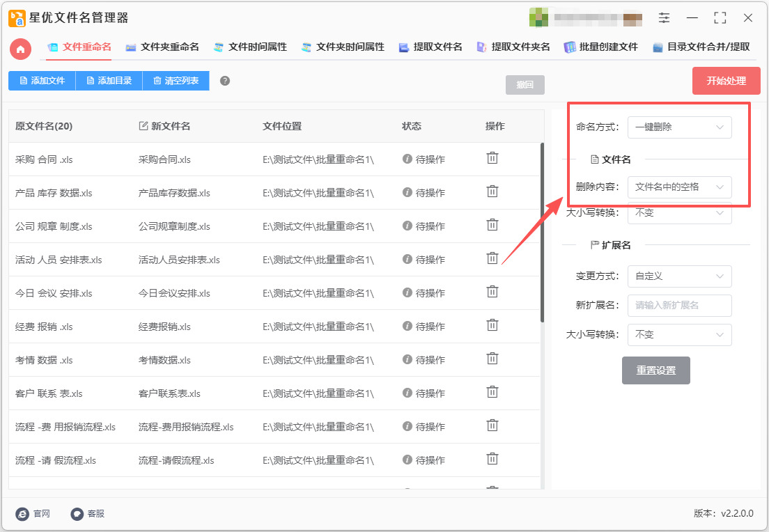This screenshot has height=532, width=769.
Task: Open the 变更方式 dropdown showing 自定义
Action: point(679,276)
